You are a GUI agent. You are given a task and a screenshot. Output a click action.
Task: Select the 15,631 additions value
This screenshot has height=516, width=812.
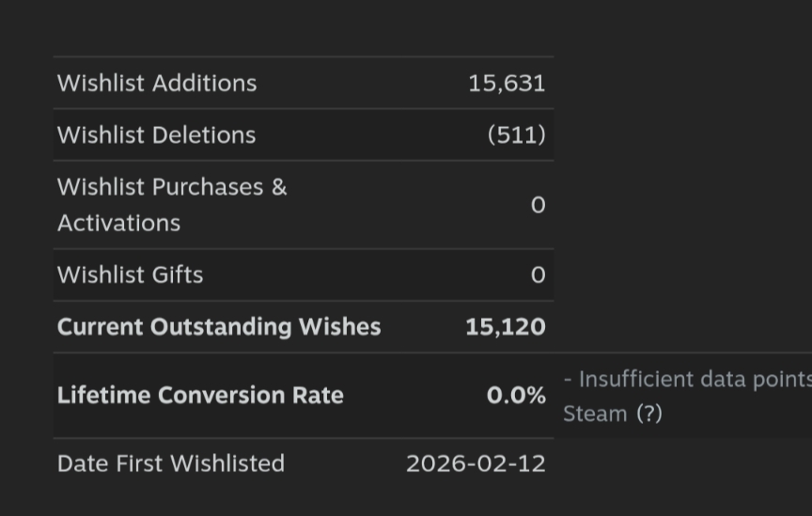pos(507,83)
